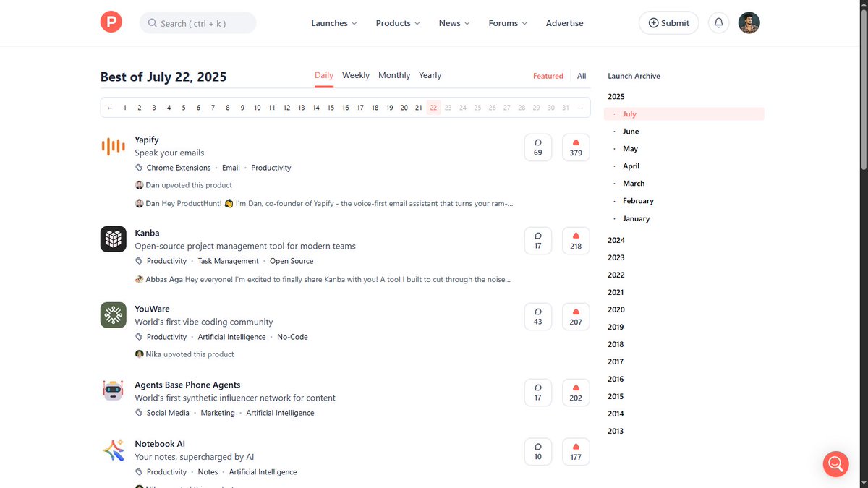Expand the 2022 launch archive year

coord(616,275)
